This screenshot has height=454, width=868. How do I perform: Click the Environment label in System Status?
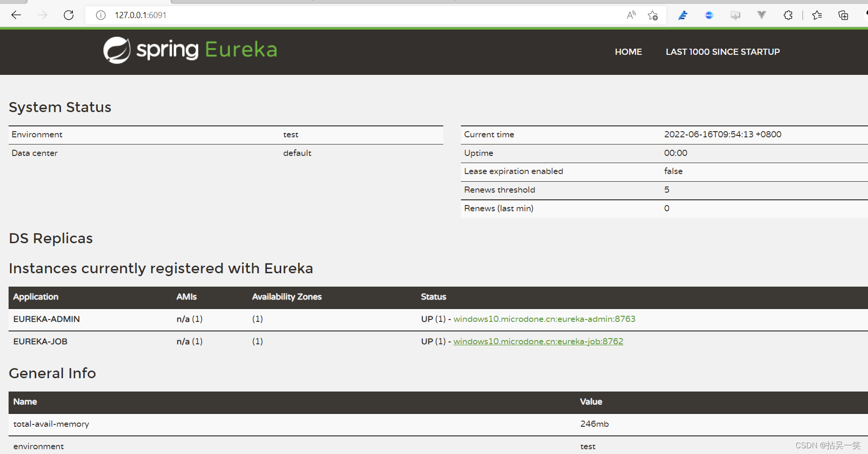(37, 134)
